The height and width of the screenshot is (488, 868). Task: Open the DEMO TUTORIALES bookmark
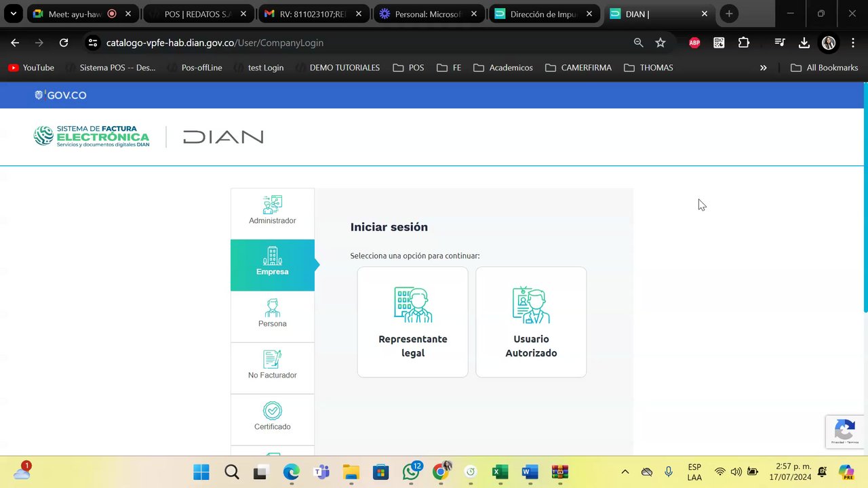point(338,68)
